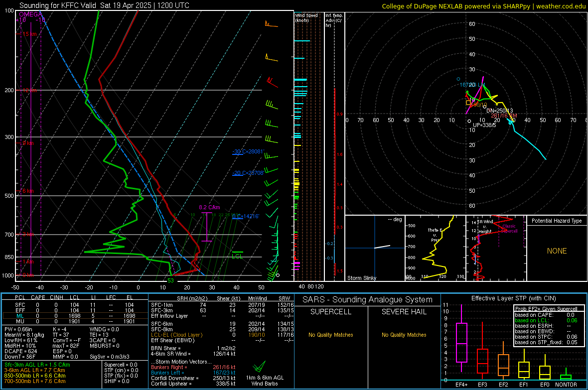Click the SUPERCELL column header

[331, 312]
